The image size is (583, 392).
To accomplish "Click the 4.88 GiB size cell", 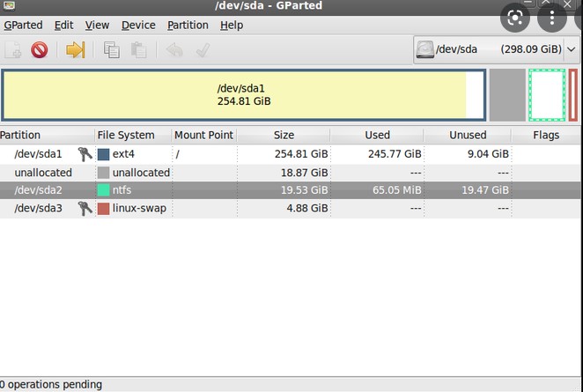I will (307, 208).
